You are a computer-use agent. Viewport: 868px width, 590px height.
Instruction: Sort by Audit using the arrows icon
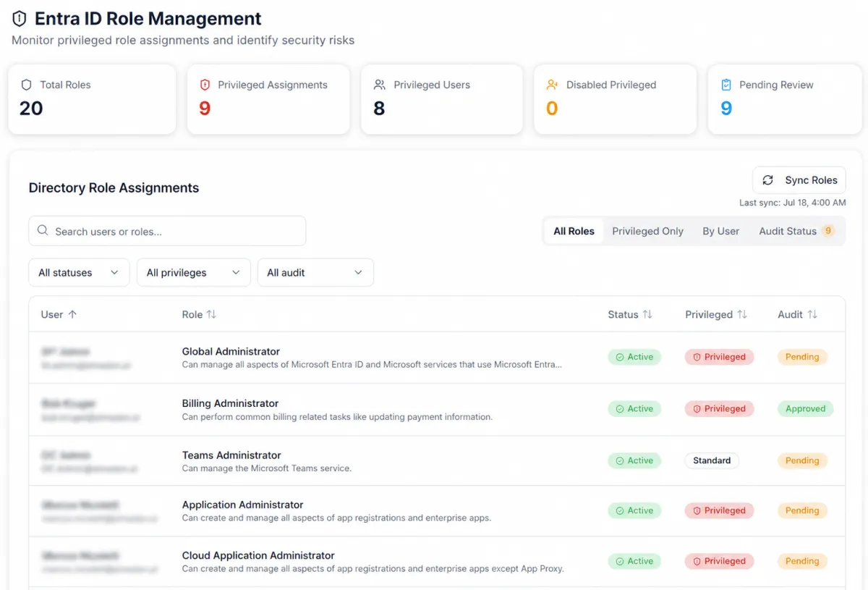(x=812, y=314)
